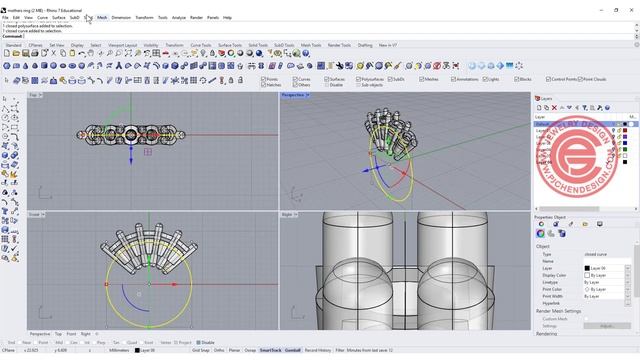This screenshot has height=360, width=640.
Task: Toggle the Grid Snap status bar button
Action: pyautogui.click(x=200, y=350)
